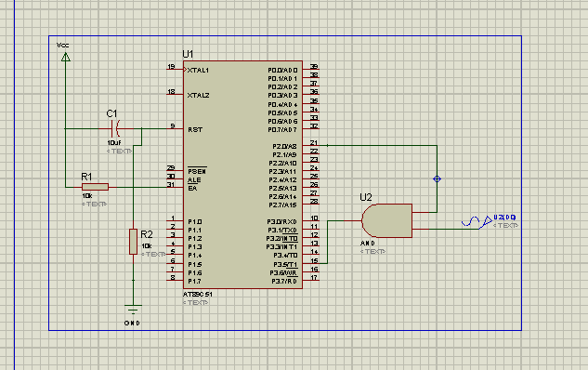Select capacitor C1 symbol

click(x=116, y=128)
